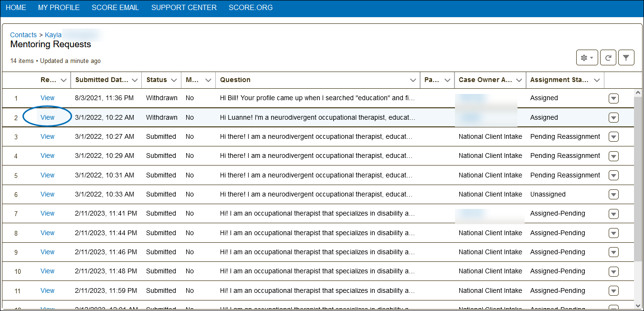Screen dimensions: 644x311
Task: Open row 7 actions dropdown arrow
Action: [613, 214]
